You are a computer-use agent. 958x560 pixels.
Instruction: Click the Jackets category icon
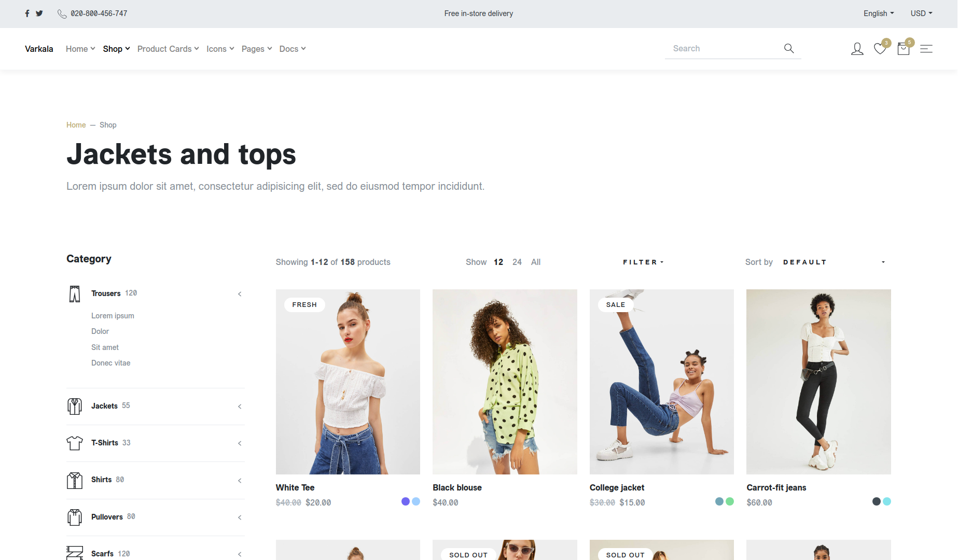pos(75,406)
